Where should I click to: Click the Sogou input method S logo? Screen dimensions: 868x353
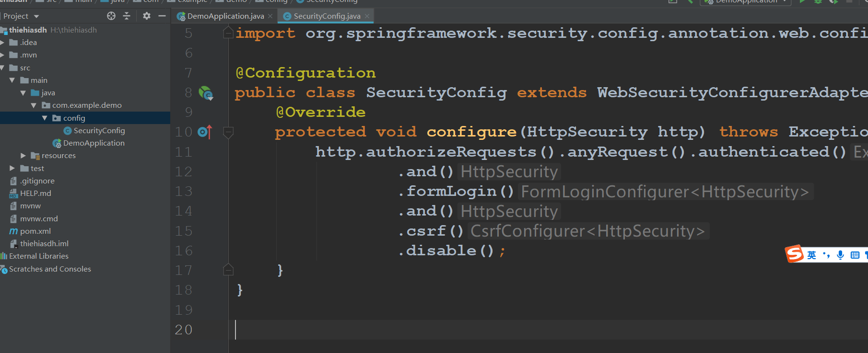coord(794,254)
